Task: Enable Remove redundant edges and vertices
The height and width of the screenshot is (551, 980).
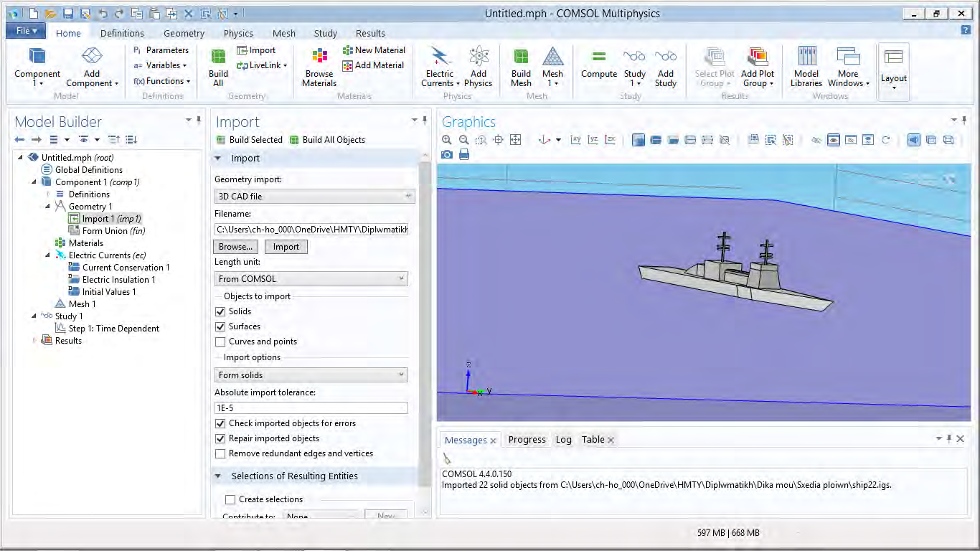Action: click(220, 453)
